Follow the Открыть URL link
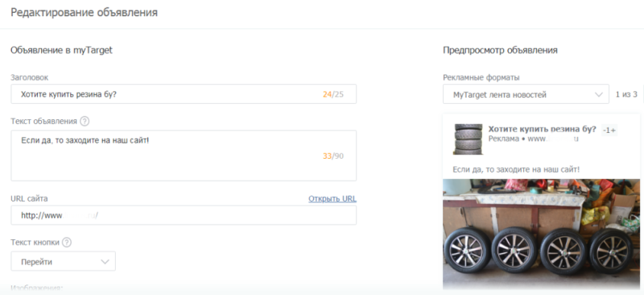The image size is (644, 295). [x=332, y=199]
